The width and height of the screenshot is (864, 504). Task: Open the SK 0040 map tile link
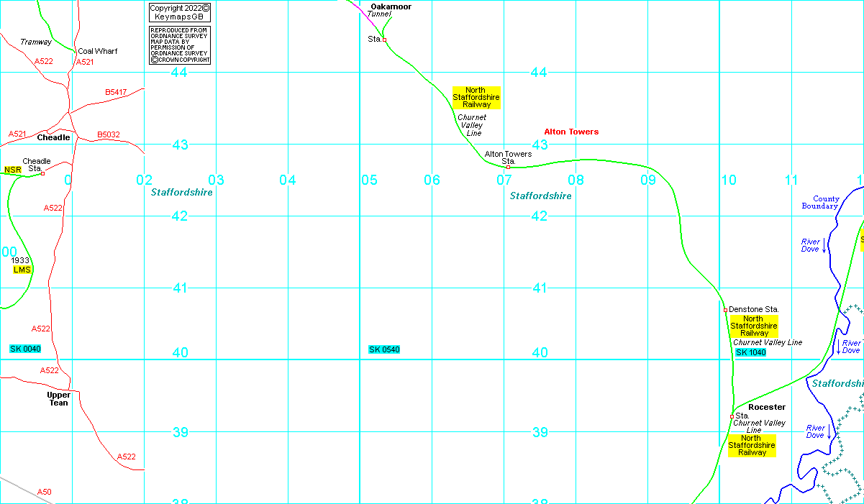(25, 349)
